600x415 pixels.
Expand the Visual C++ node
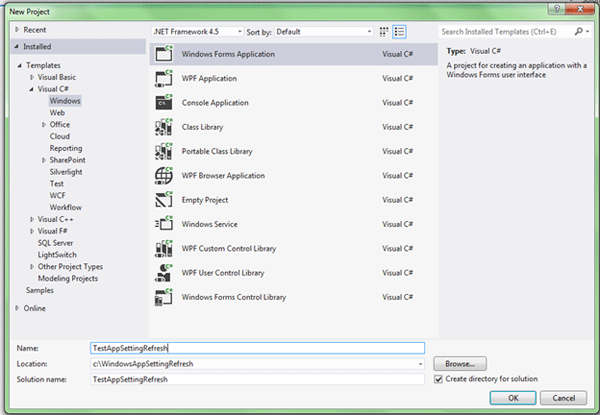(x=32, y=219)
